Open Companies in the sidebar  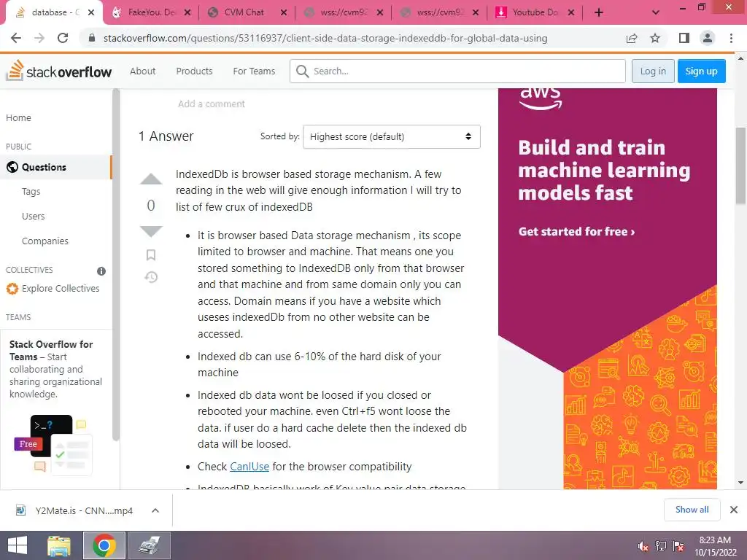[x=44, y=241]
